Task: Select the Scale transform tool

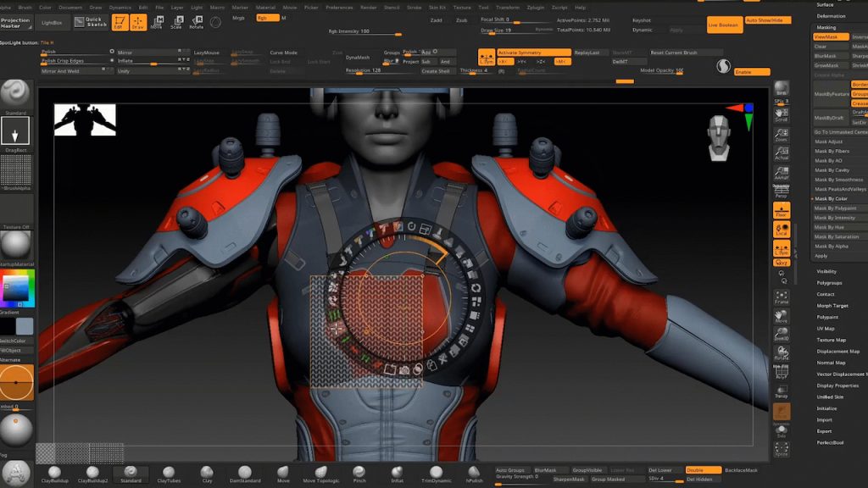Action: (176, 23)
